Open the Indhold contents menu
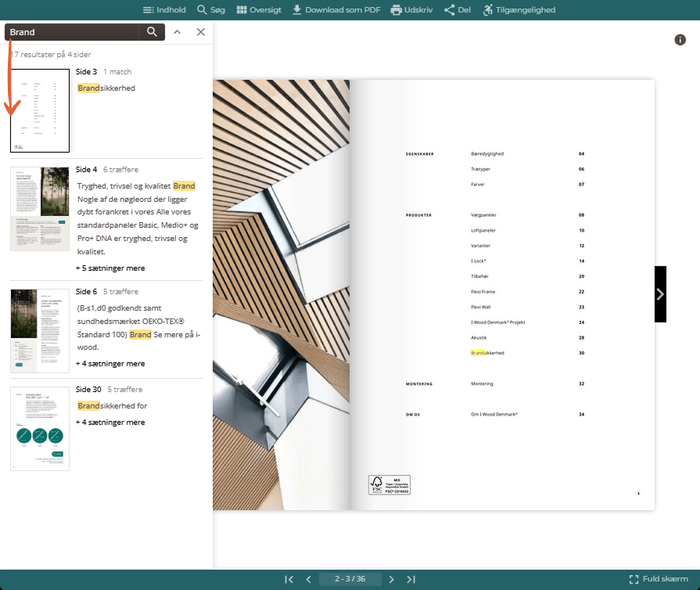Screen dimensions: 700x590 pos(163,10)
